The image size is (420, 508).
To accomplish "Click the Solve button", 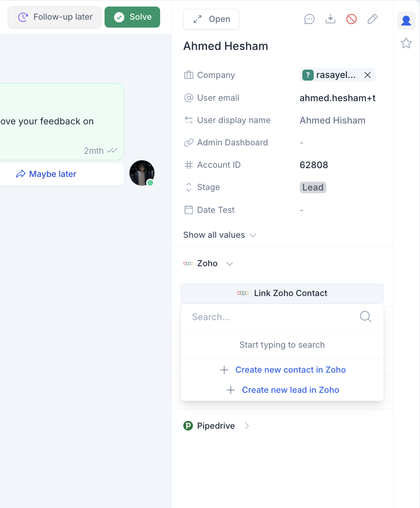I will (x=132, y=17).
